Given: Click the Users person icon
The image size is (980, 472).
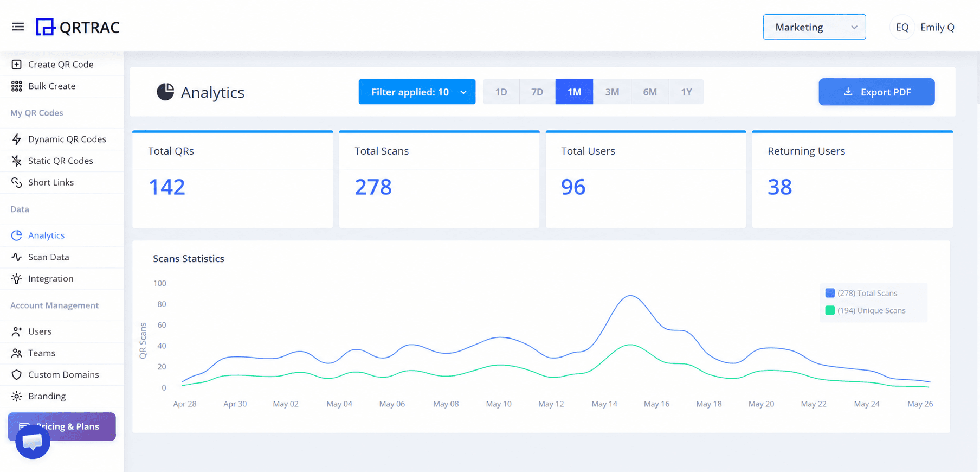Looking at the screenshot, I should pyautogui.click(x=17, y=331).
